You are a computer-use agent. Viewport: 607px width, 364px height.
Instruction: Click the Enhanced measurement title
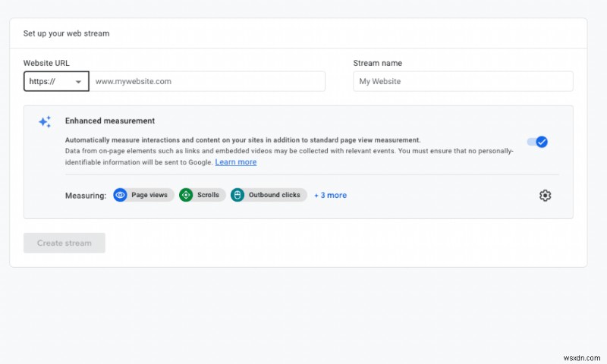coord(110,121)
